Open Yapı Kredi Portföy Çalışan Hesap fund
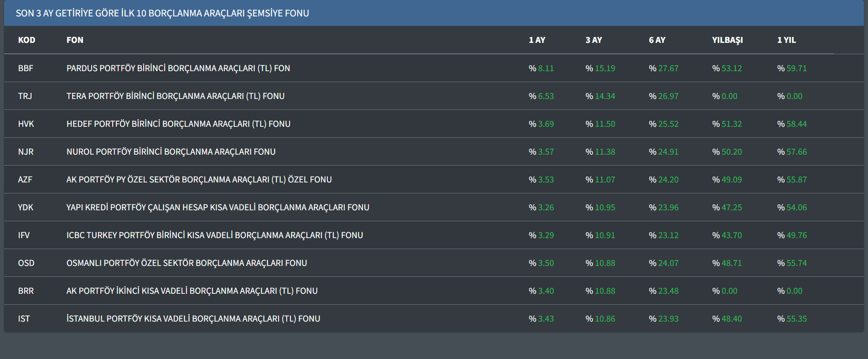Image resolution: width=868 pixels, height=359 pixels. pyautogui.click(x=217, y=208)
